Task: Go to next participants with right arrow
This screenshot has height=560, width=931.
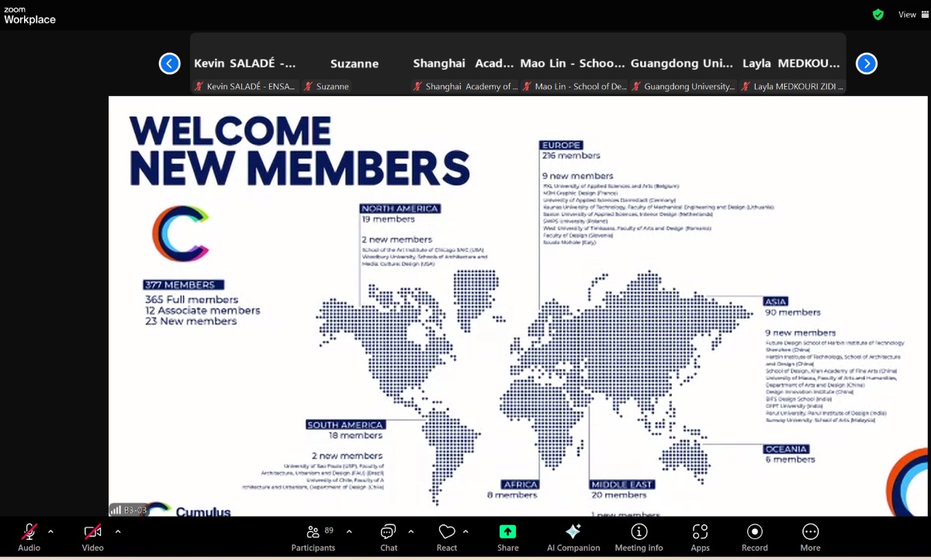Action: 867,64
